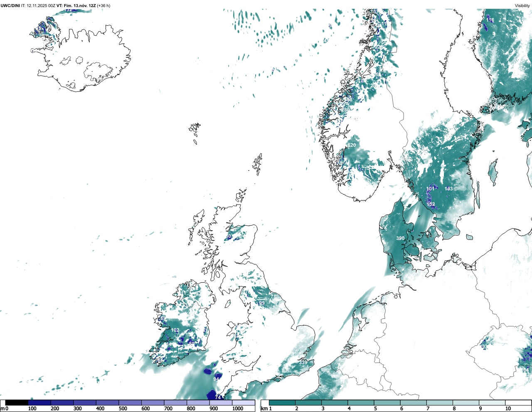Click the '74' value at bottom edge
The height and width of the screenshot is (412, 532).
218,397
